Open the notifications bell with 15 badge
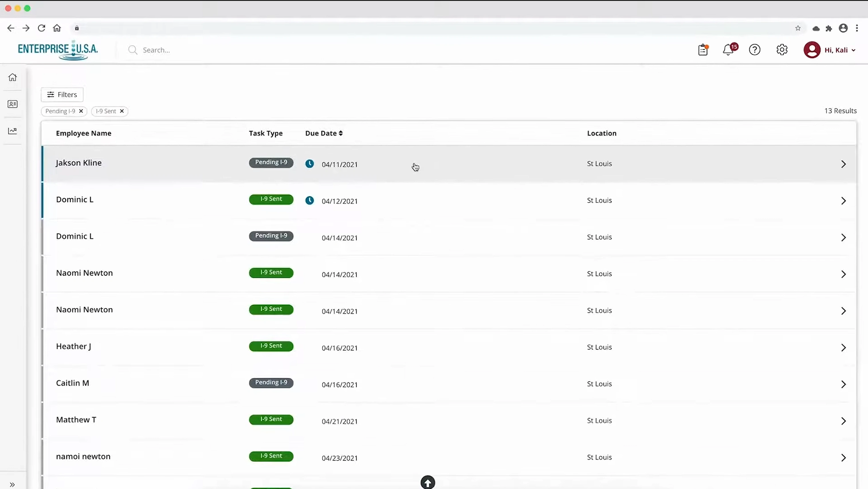The height and width of the screenshot is (489, 868). coord(728,50)
